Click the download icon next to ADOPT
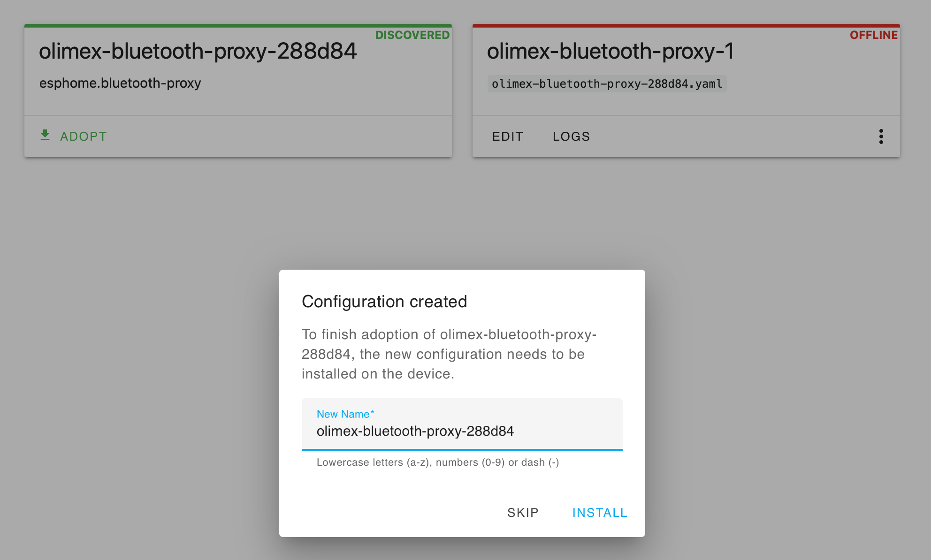Screen dimensions: 931x560 46,136
